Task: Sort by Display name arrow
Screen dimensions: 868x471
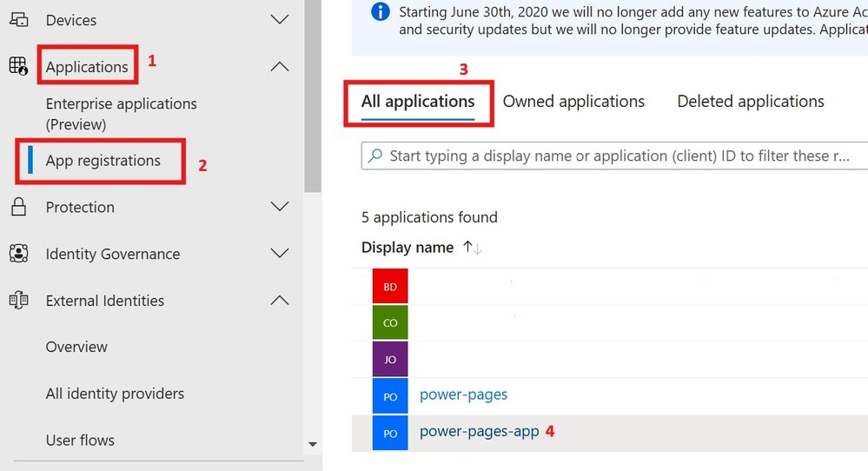Action: tap(472, 248)
